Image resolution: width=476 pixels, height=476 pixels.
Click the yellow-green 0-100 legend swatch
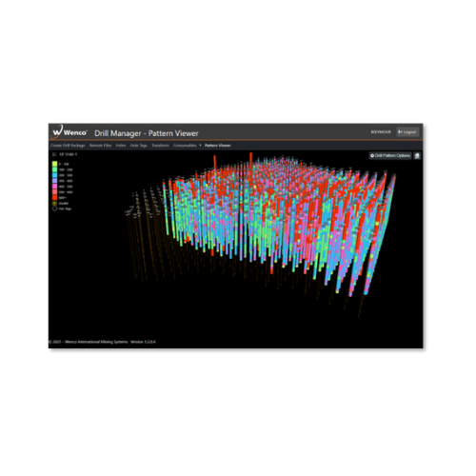click(x=54, y=164)
